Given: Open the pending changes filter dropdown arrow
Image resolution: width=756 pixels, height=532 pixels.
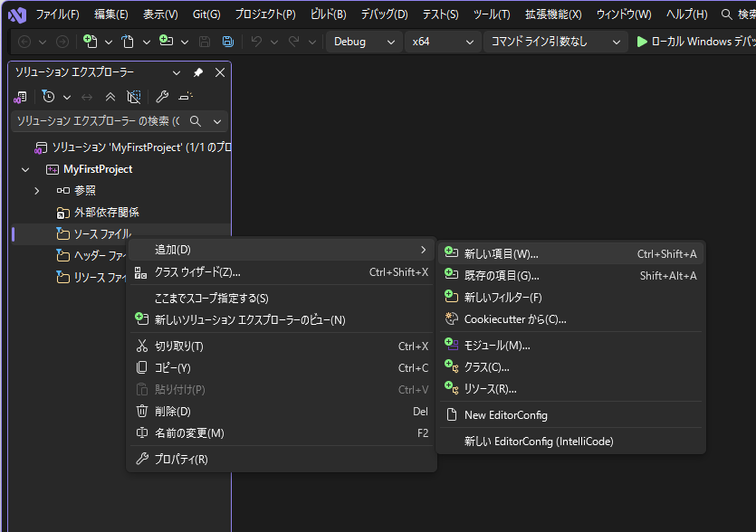Looking at the screenshot, I should [67, 98].
